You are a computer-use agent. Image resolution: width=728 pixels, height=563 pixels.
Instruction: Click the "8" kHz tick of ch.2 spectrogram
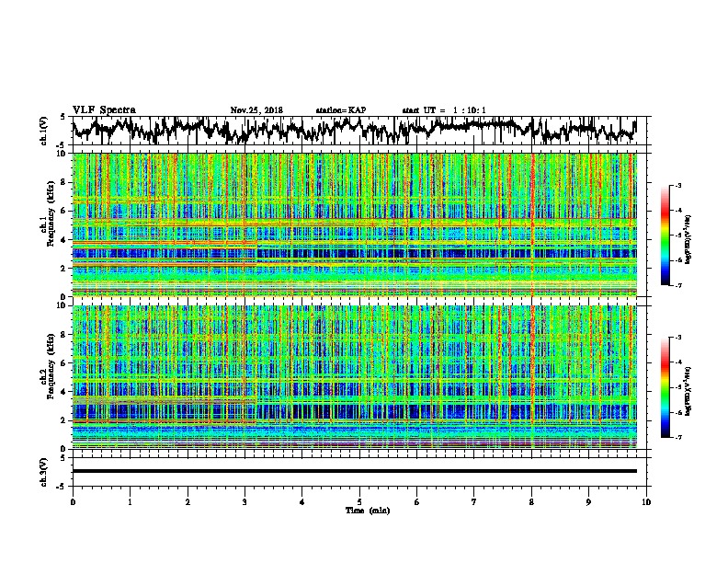[x=64, y=335]
